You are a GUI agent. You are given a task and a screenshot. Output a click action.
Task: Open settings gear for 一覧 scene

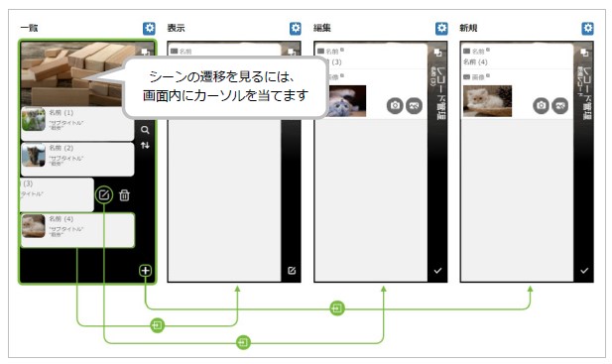pyautogui.click(x=149, y=29)
